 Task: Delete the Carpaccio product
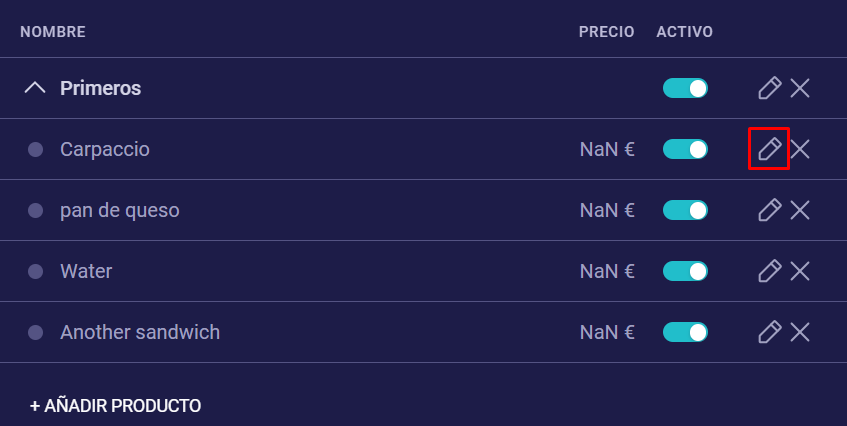(x=800, y=149)
